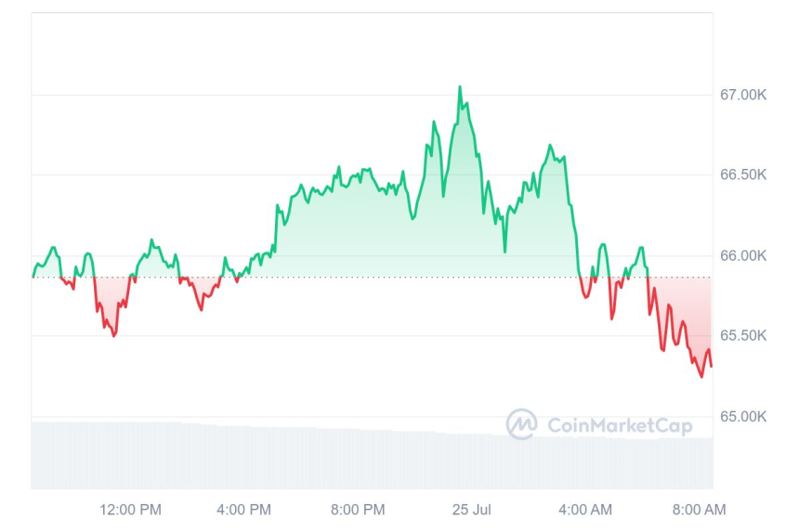Click the highest peak of the price line

[x=459, y=87]
